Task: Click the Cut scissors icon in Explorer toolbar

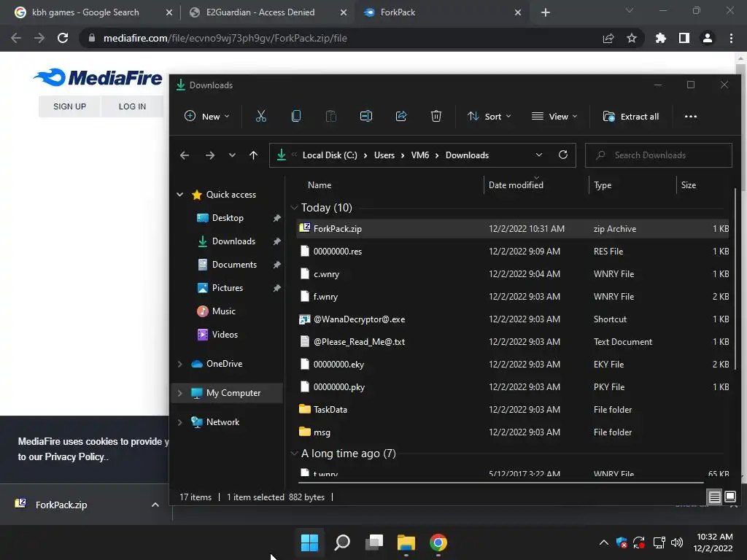Action: (x=261, y=116)
